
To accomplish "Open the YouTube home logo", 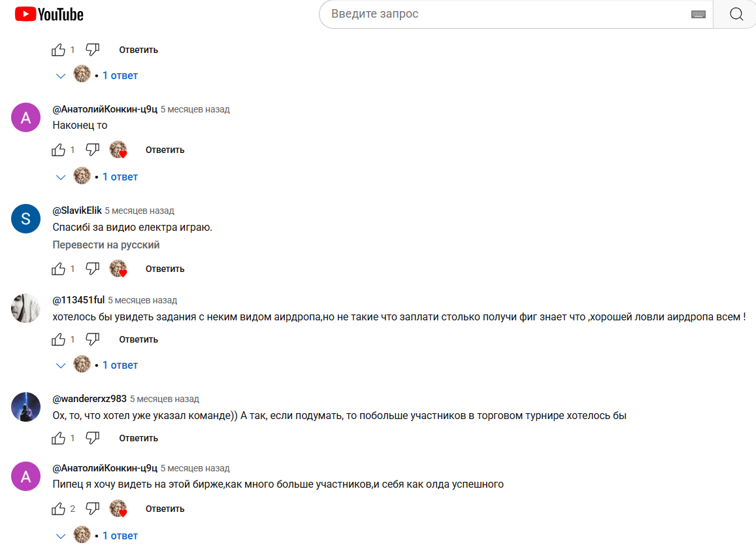I will coord(49,14).
